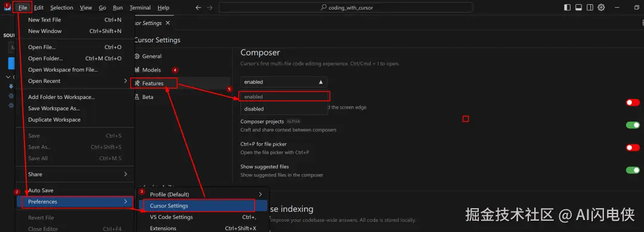644x232 pixels.
Task: Click the "Ctrl+P for file picker" label
Action: point(264,144)
